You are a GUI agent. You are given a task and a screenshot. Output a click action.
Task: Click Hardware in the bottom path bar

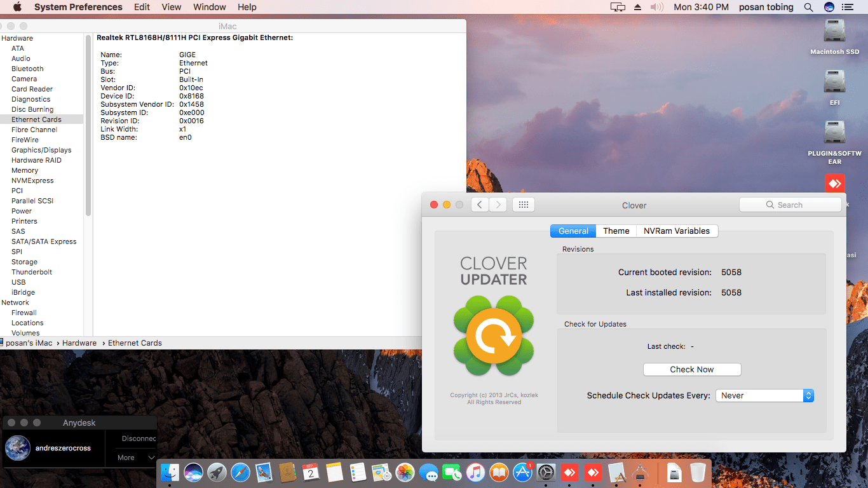79,343
